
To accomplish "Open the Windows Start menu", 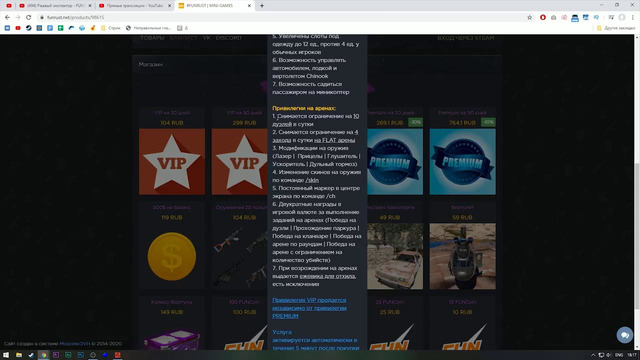I will tap(6, 355).
